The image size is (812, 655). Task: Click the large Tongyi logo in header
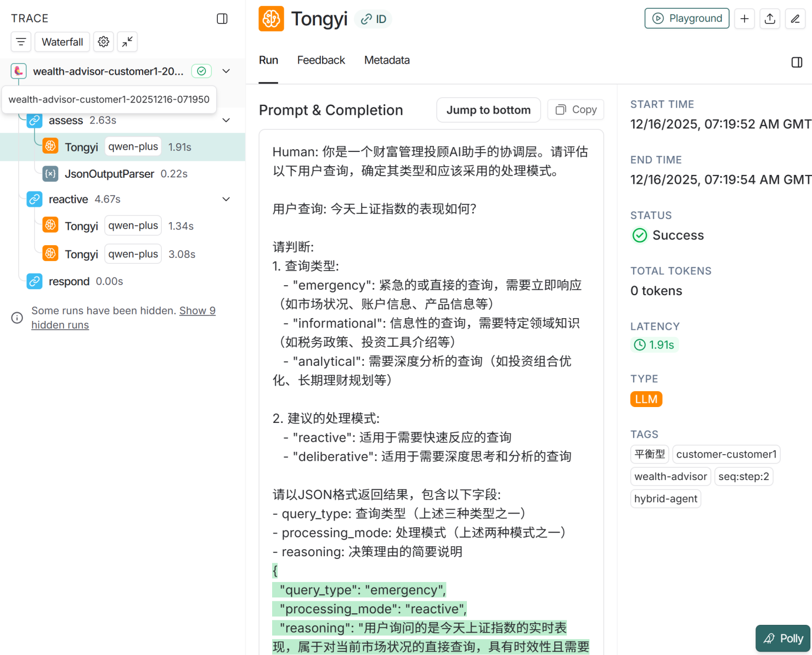[x=271, y=19]
